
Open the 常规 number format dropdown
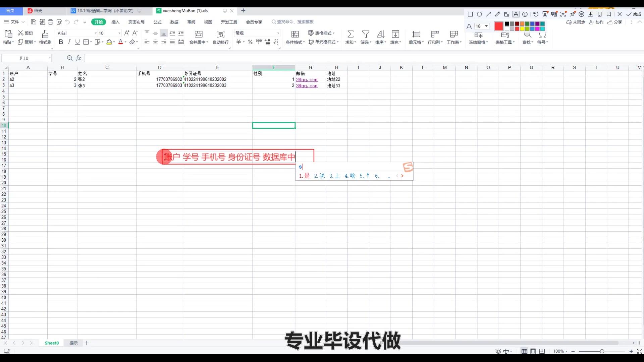coord(278,33)
